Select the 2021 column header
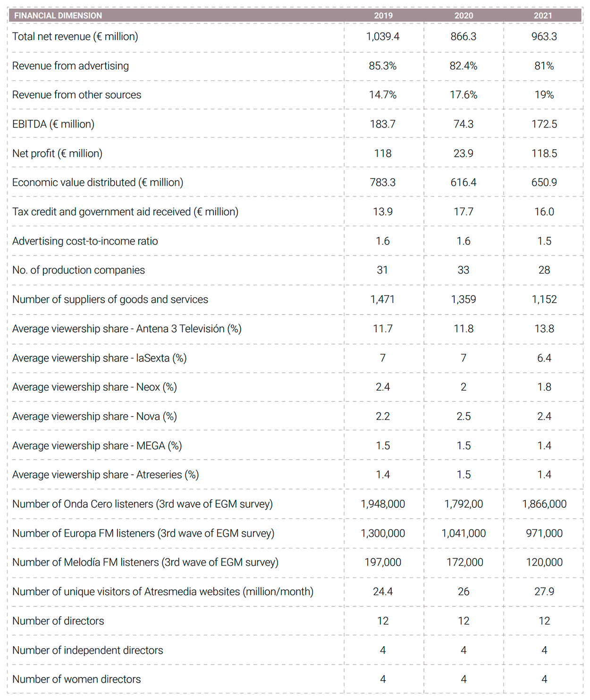Screen dimensions: 590x700 click(543, 16)
